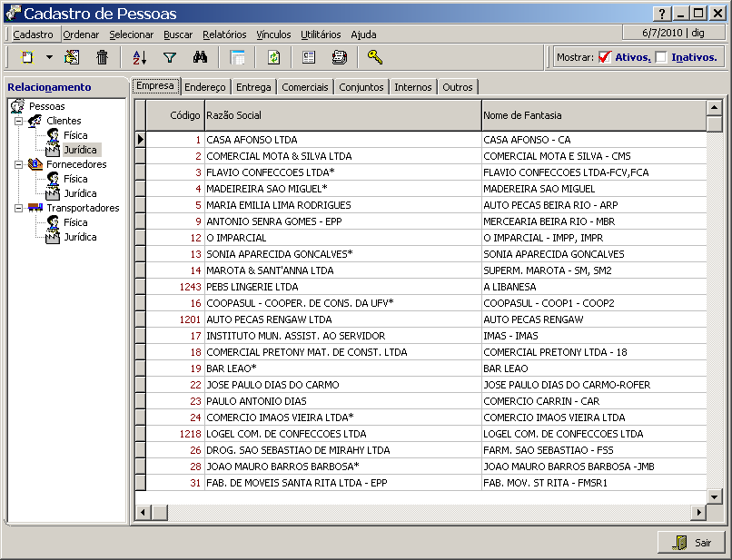The width and height of the screenshot is (732, 560).
Task: Open the Relatórios menu
Action: click(224, 34)
